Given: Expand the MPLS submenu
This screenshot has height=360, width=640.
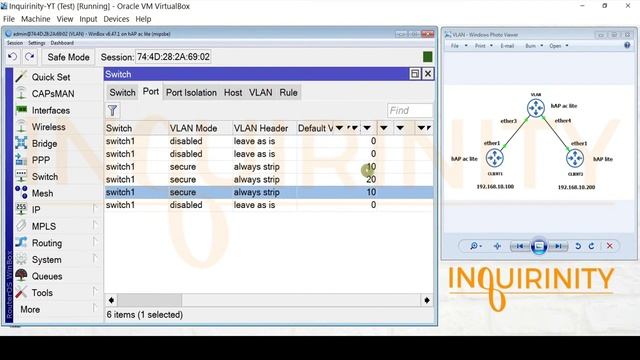Looking at the screenshot, I should 94,226.
